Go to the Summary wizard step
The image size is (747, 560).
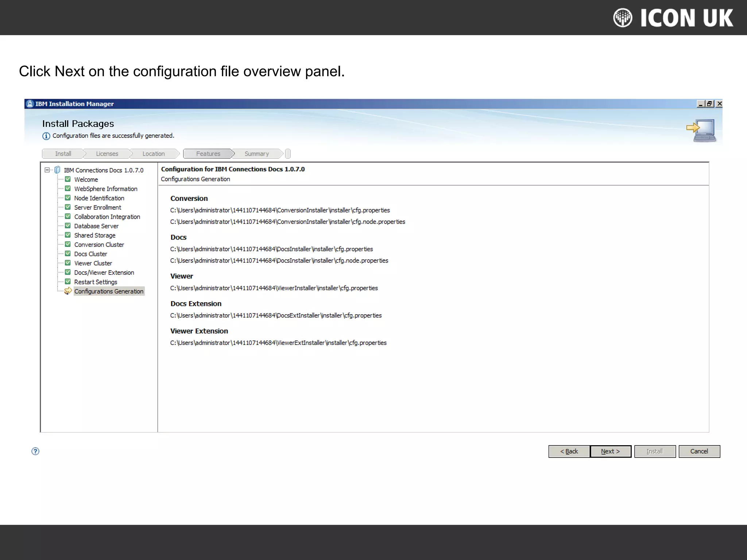point(256,154)
